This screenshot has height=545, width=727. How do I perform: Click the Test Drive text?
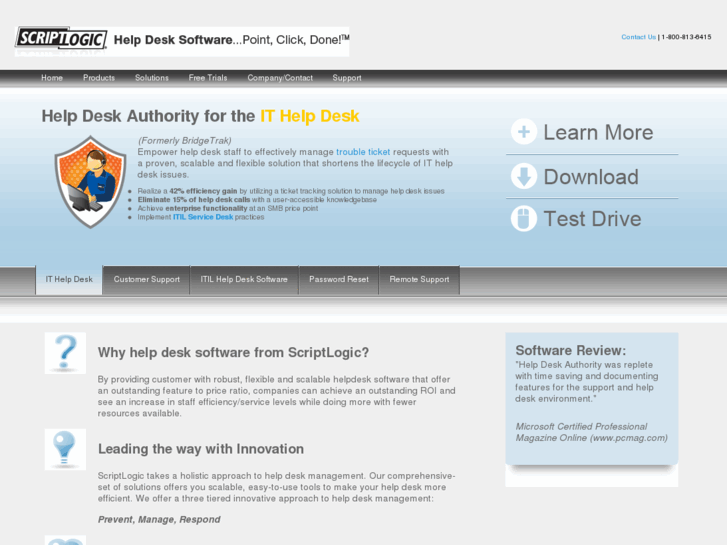[x=593, y=219]
